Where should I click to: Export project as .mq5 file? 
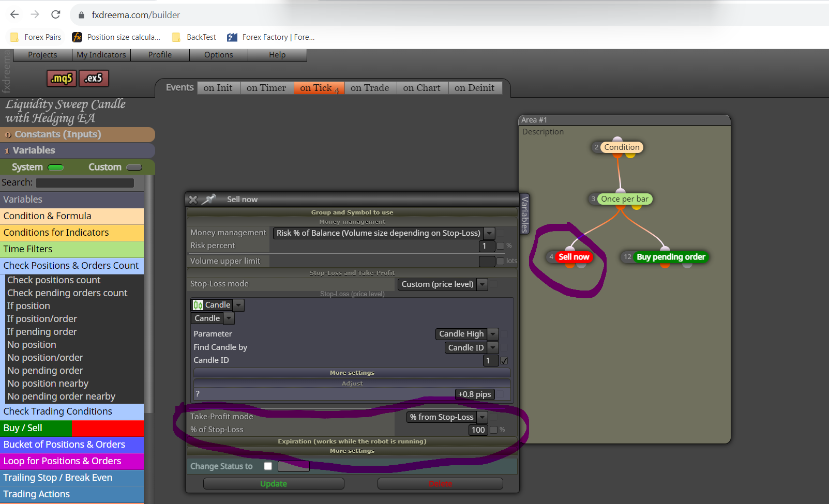pyautogui.click(x=62, y=79)
